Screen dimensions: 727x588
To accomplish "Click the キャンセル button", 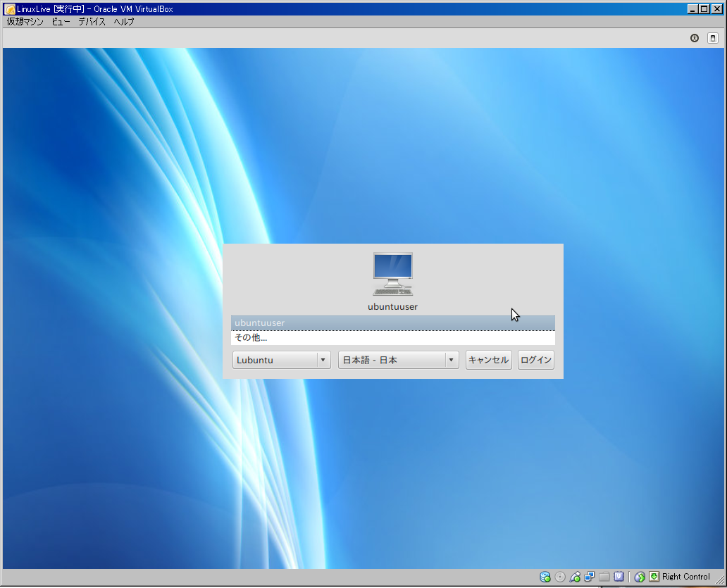I will click(489, 360).
